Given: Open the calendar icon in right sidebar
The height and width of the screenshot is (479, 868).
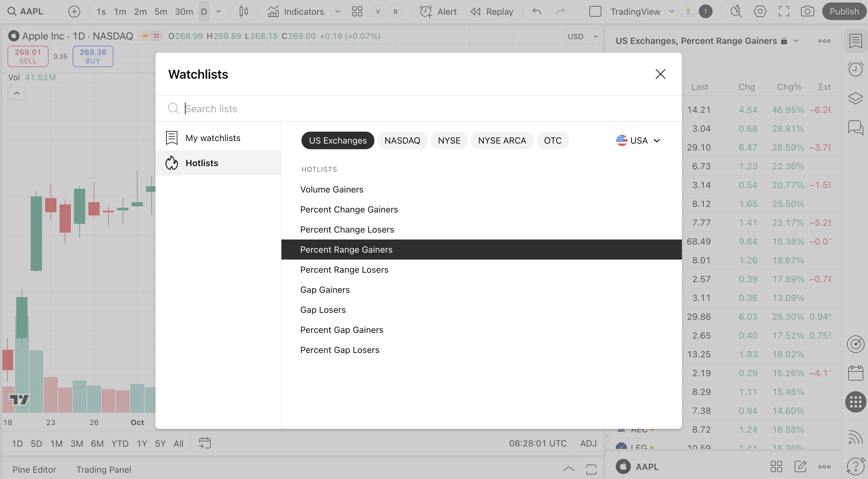Looking at the screenshot, I should [x=855, y=373].
